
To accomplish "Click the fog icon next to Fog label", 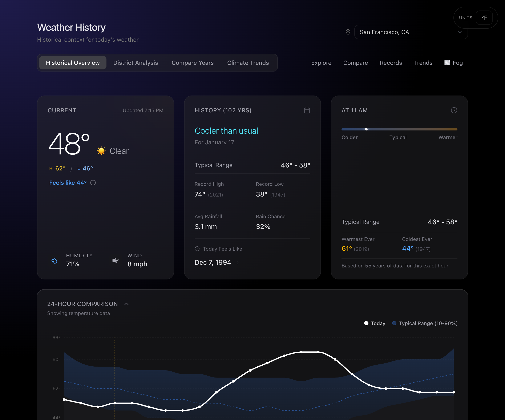I will point(447,62).
